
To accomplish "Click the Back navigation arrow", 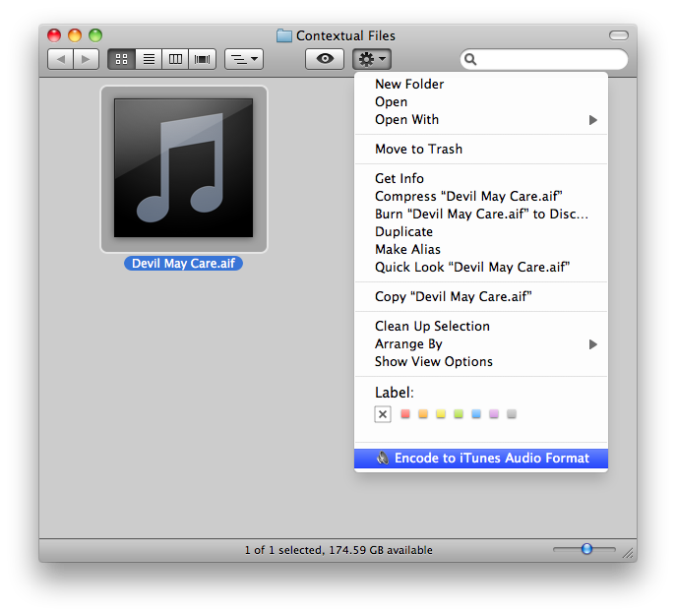I will pyautogui.click(x=61, y=59).
